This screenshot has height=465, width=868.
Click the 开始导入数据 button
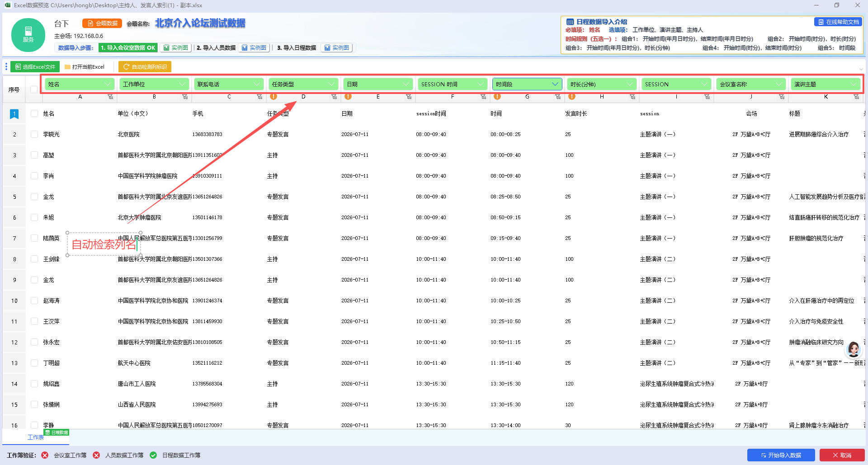(x=781, y=455)
